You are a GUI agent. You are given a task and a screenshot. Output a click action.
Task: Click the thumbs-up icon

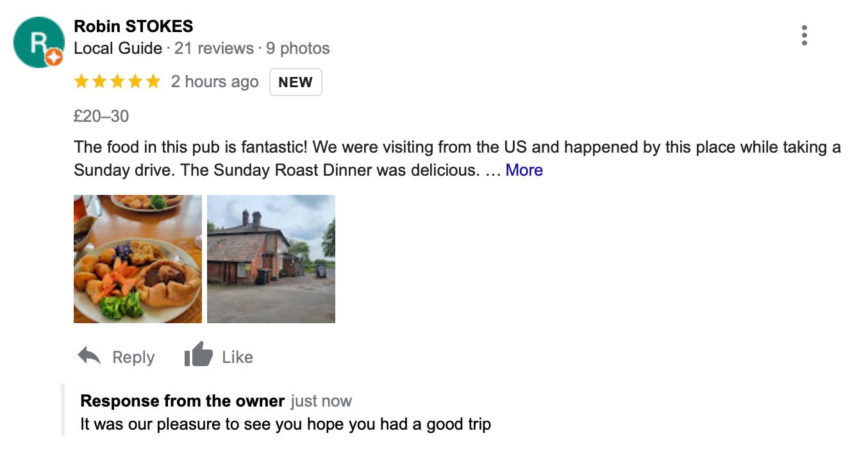pos(198,355)
